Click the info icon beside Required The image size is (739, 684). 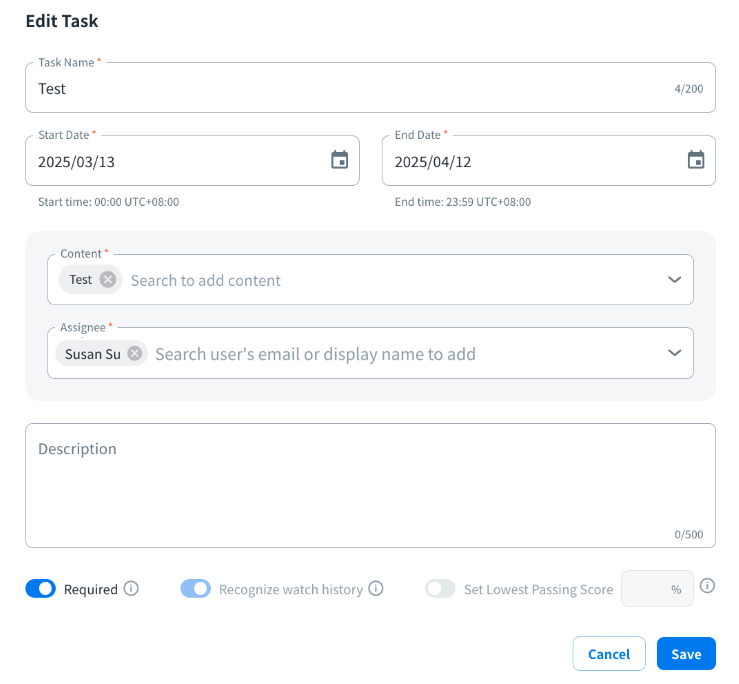click(x=131, y=589)
